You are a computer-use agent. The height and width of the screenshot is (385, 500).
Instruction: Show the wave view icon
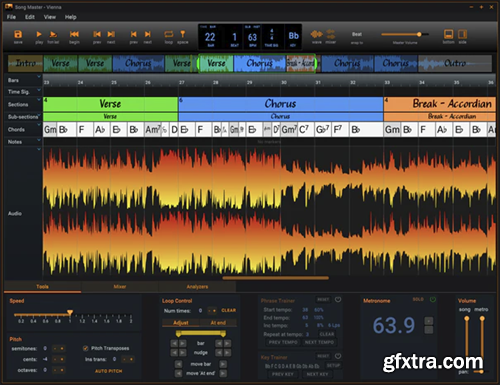pos(317,34)
